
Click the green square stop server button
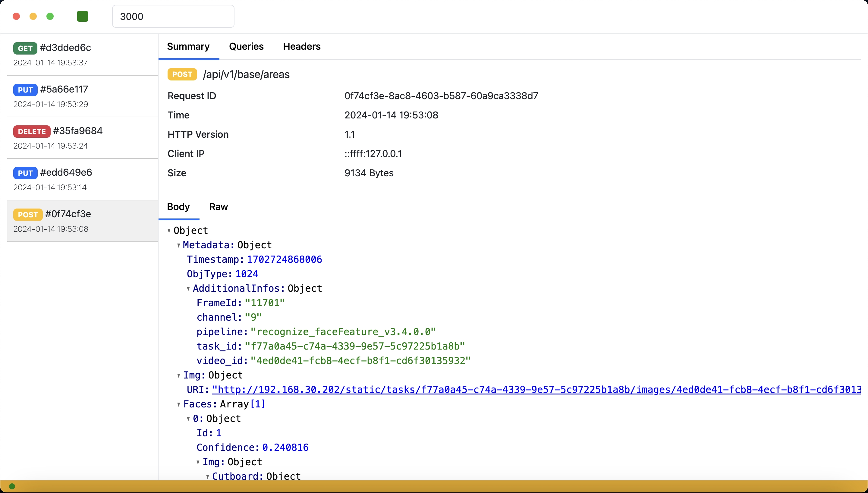pyautogui.click(x=83, y=16)
